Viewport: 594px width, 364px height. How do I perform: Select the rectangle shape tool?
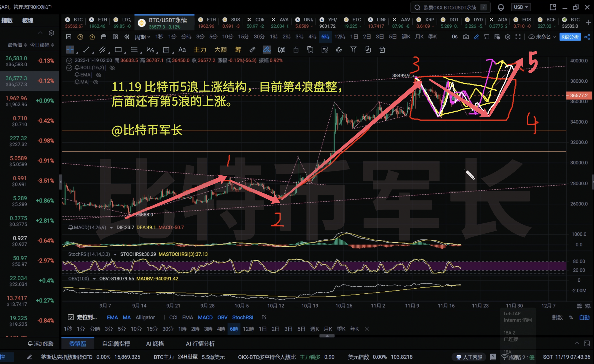tap(118, 50)
